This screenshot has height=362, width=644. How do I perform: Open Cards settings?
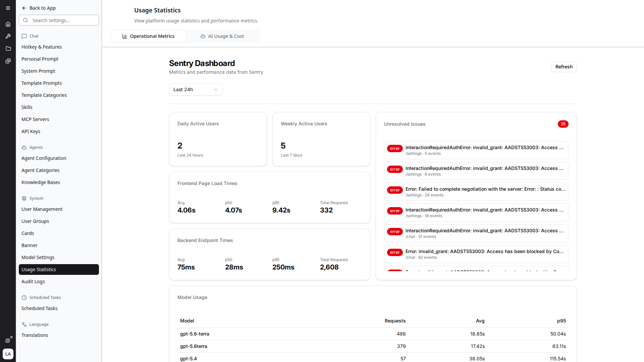pos(59,233)
